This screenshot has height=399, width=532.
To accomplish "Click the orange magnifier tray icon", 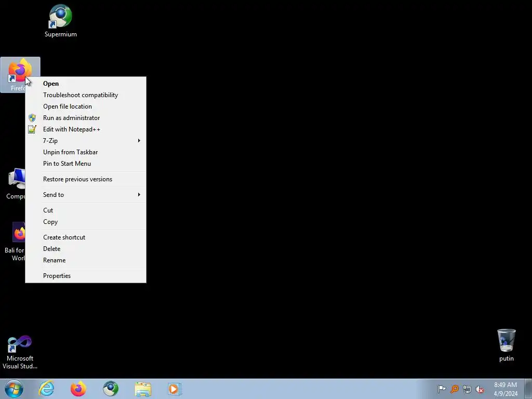I will (x=454, y=389).
